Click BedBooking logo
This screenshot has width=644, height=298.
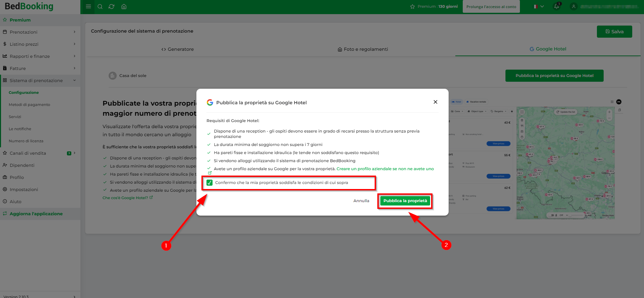click(29, 6)
